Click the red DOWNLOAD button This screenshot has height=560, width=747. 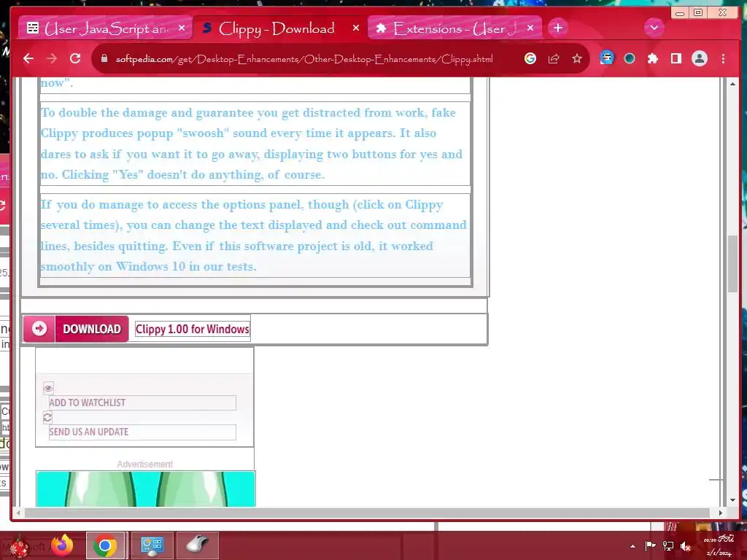tap(76, 329)
